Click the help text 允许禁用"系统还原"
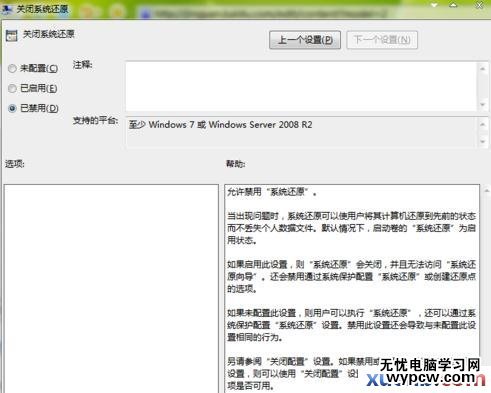491x393 pixels. pos(272,192)
